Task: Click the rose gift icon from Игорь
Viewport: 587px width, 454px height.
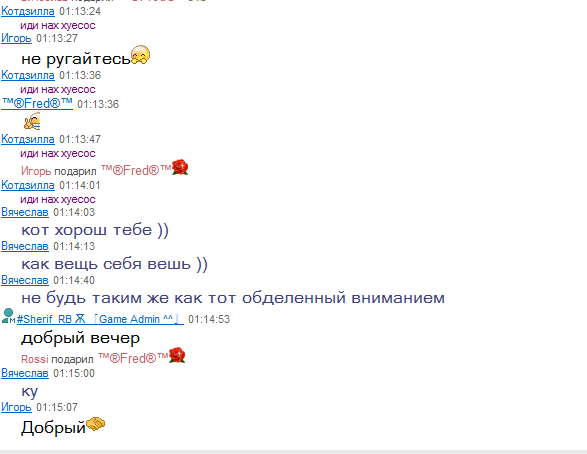Action: [180, 167]
